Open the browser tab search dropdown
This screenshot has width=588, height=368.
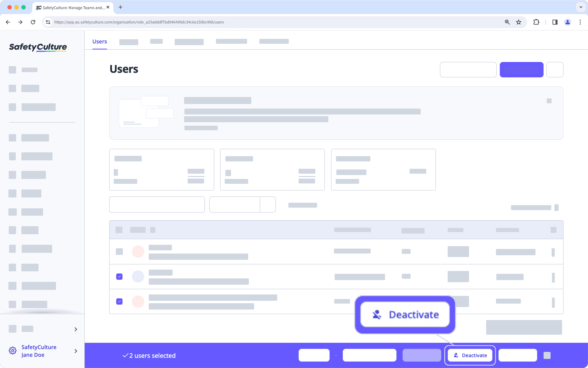pyautogui.click(x=580, y=7)
